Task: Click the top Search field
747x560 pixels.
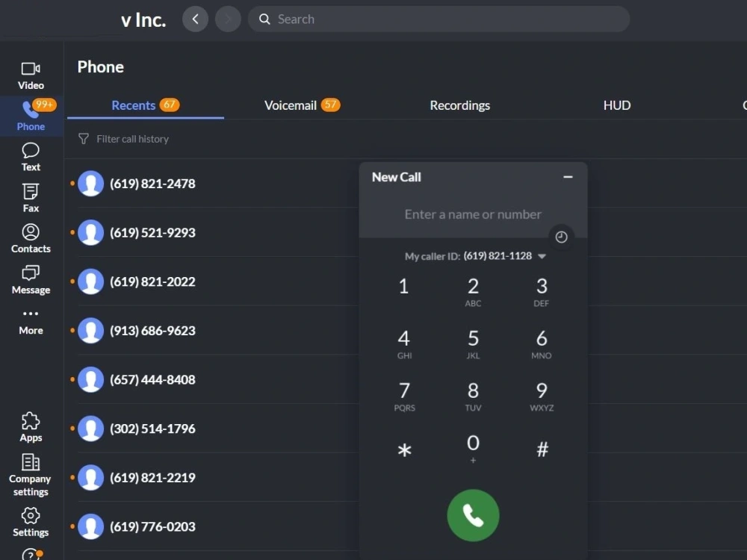Action: click(x=438, y=19)
